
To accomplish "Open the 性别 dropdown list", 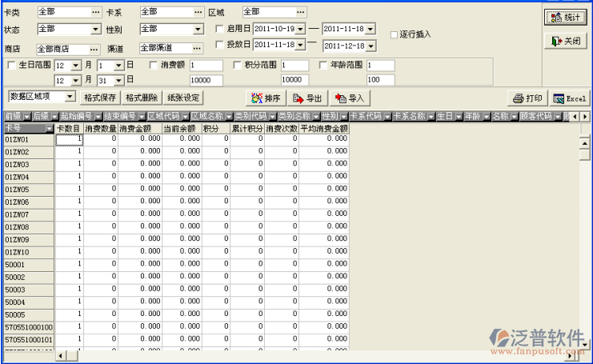I will [x=198, y=29].
